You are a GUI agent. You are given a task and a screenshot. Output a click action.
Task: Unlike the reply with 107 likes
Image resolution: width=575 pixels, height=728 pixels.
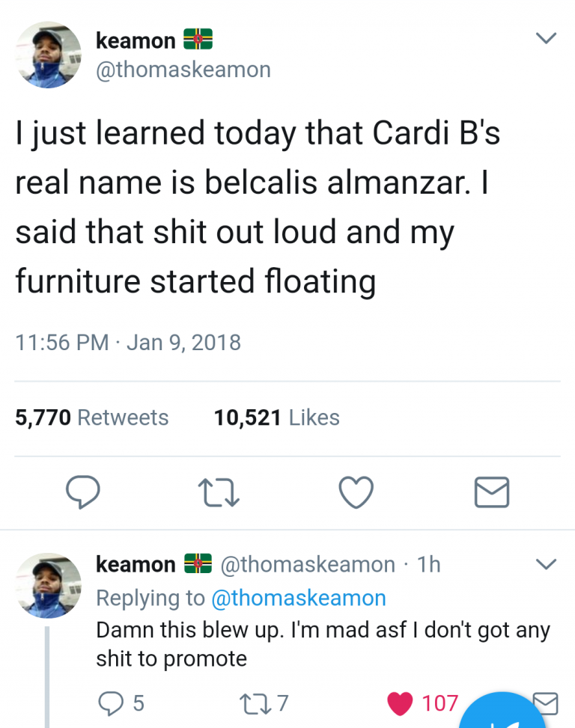click(401, 703)
